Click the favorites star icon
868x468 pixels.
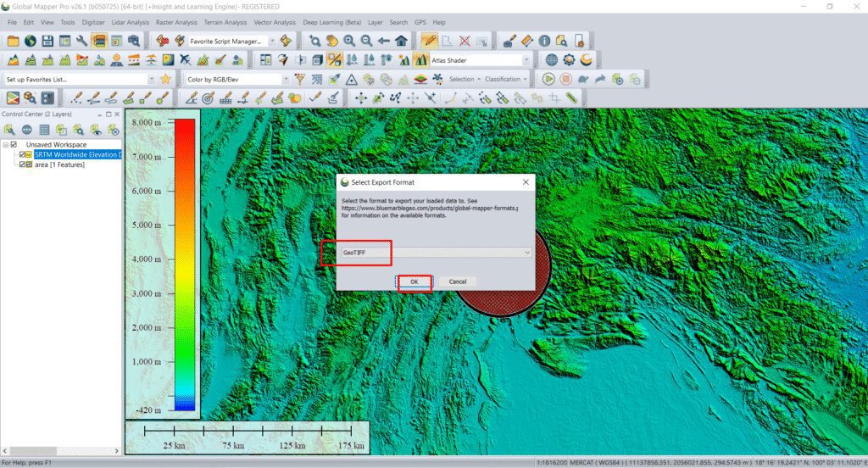[165, 79]
